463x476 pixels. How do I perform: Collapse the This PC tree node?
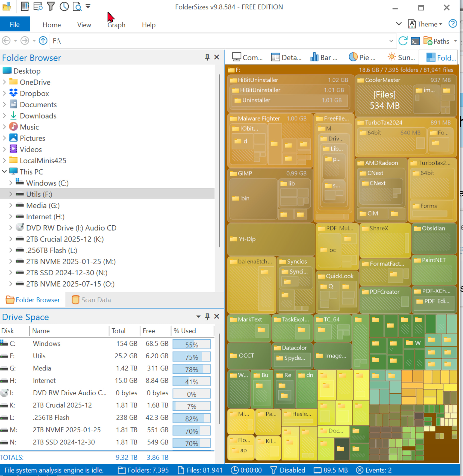point(4,172)
